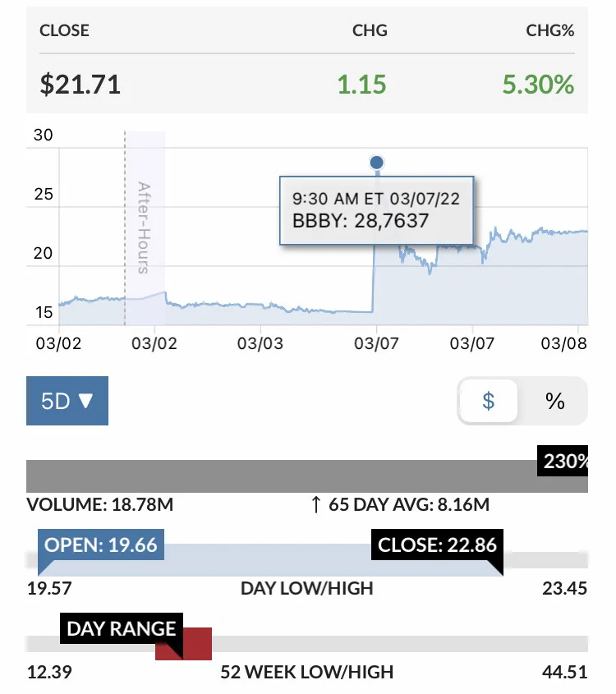
Task: Click the 52 WEEK LOW/HIGH label
Action: point(307,672)
